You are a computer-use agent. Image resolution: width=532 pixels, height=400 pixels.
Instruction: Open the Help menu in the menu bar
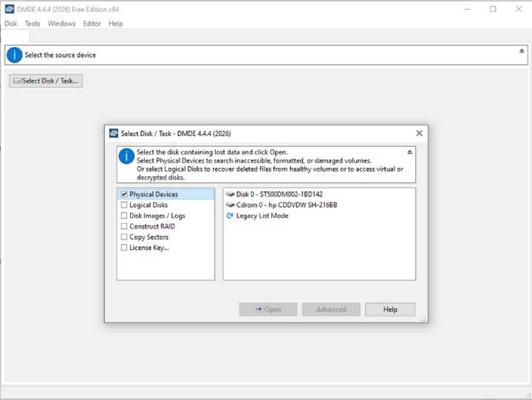pyautogui.click(x=116, y=24)
